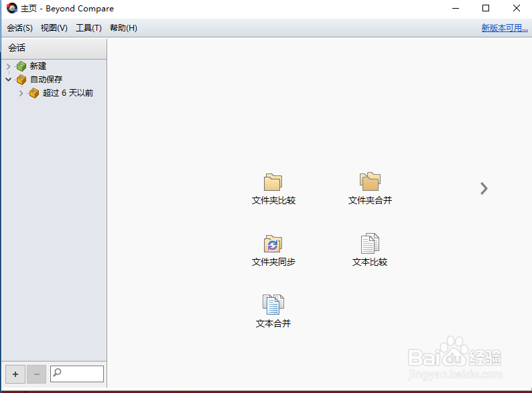Open the 文本比较 text compare icon
Viewport: 532px width, 393px height.
pos(370,243)
